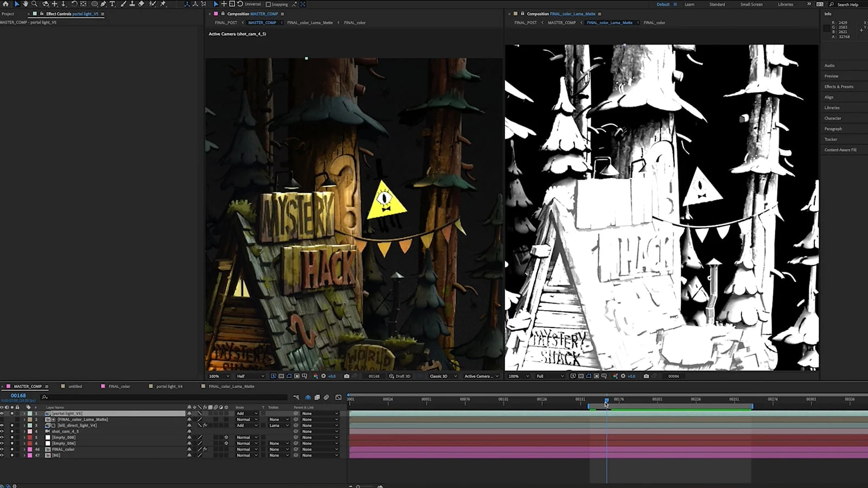Enable Snapping in the toolbar
Image resolution: width=868 pixels, height=488 pixels.
(x=268, y=4)
